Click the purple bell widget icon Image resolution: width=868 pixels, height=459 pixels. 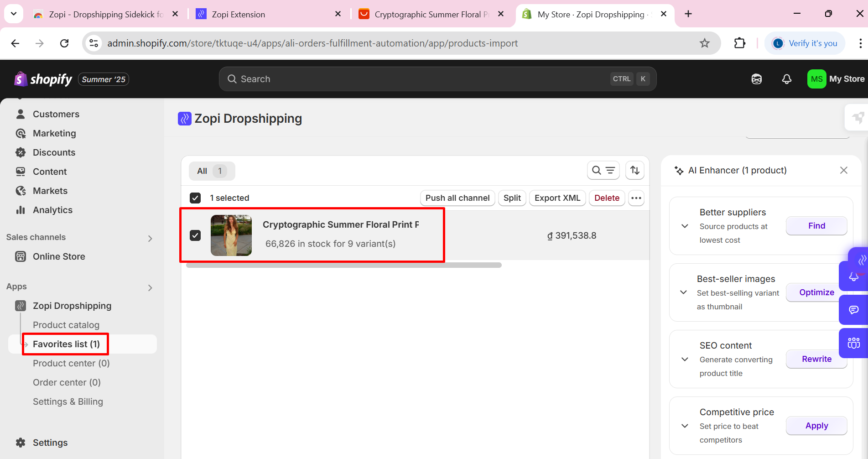(x=854, y=276)
